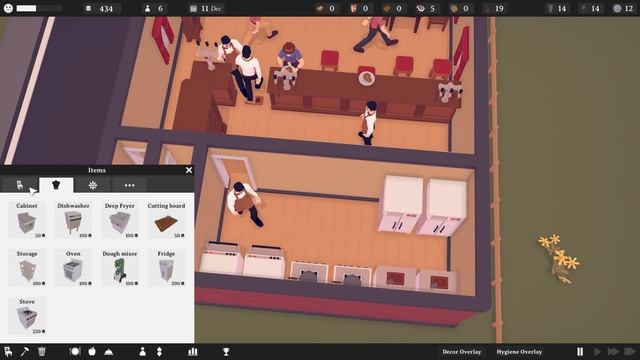Open the calendar date 11 Dec

pyautogui.click(x=206, y=8)
